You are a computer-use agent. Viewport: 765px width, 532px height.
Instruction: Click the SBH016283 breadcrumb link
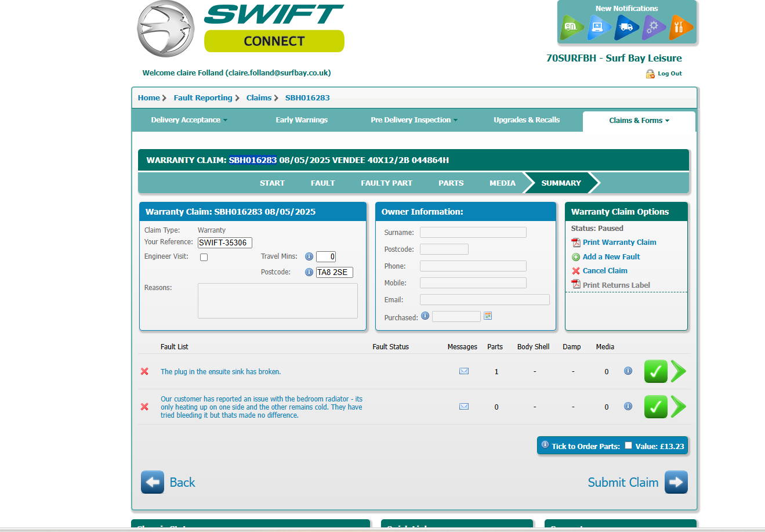coord(307,98)
